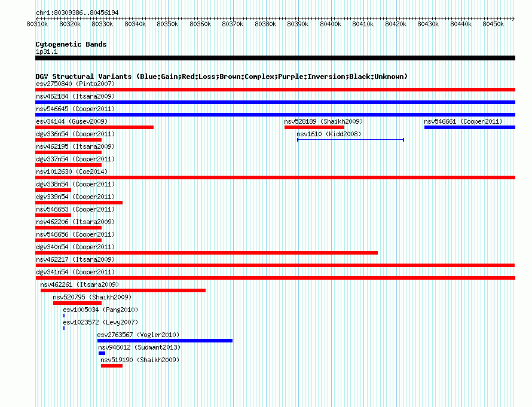The image size is (532, 407).
Task: Select the nsv546661 (Cooper2011) label
Action: tap(463, 121)
